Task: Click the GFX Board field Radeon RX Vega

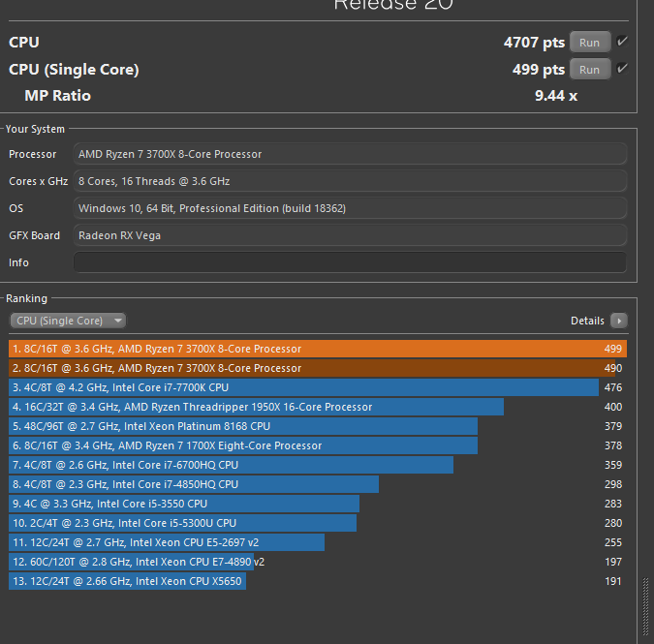Action: (350, 235)
